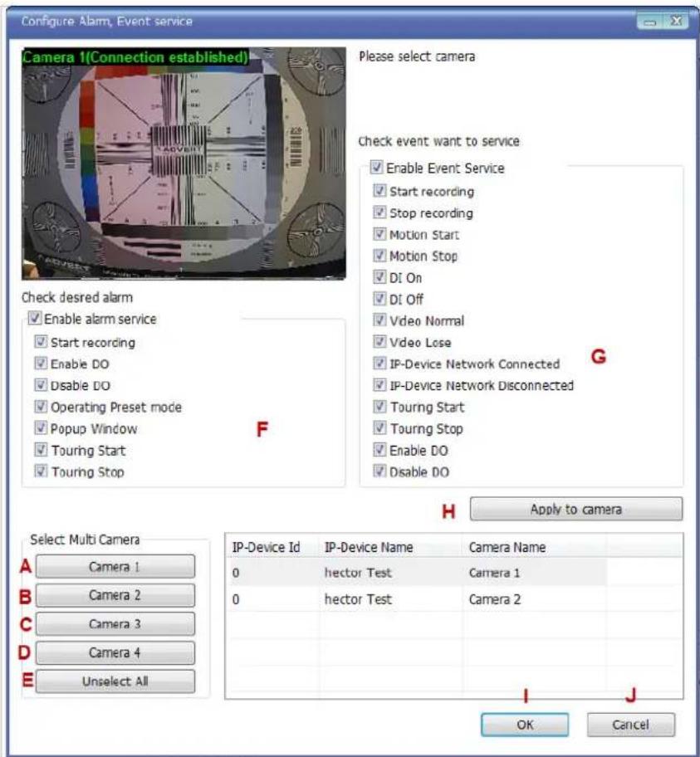Select the Camera 4 button

(x=115, y=652)
